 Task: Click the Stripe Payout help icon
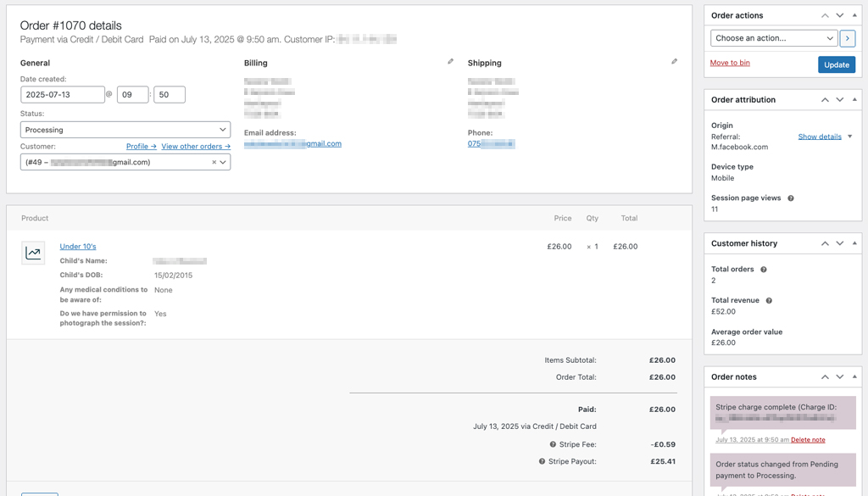(542, 462)
